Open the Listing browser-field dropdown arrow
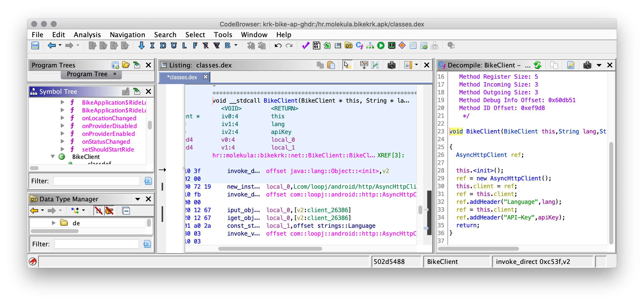 [x=416, y=65]
